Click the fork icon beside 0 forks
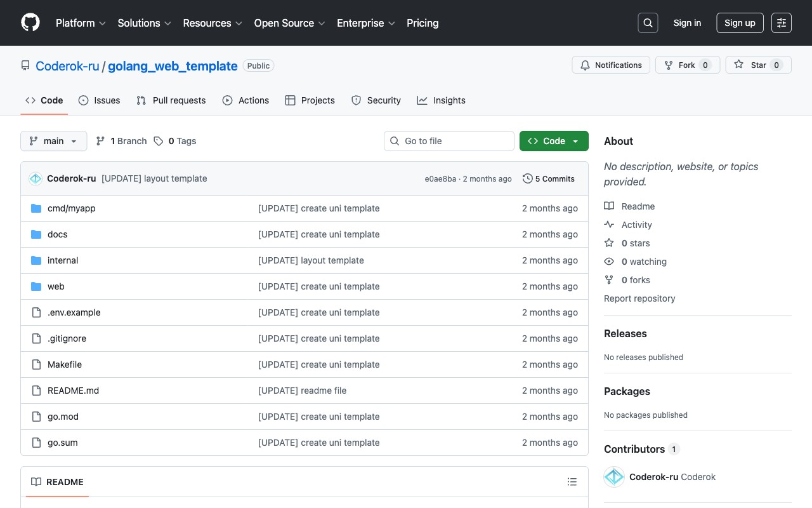 point(609,280)
